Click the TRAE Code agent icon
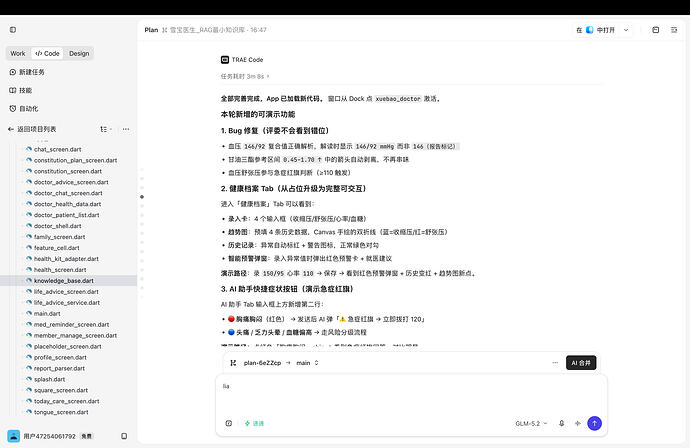This screenshot has height=448, width=690. pos(225,60)
